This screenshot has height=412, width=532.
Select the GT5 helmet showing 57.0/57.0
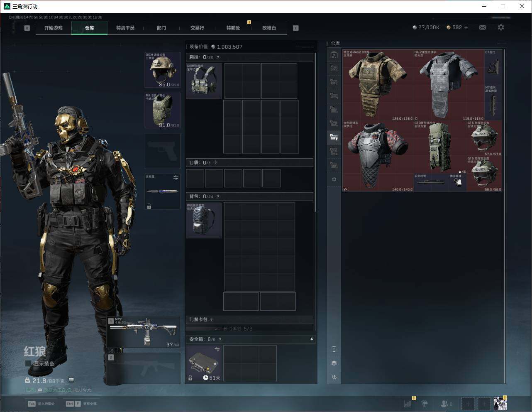484,139
